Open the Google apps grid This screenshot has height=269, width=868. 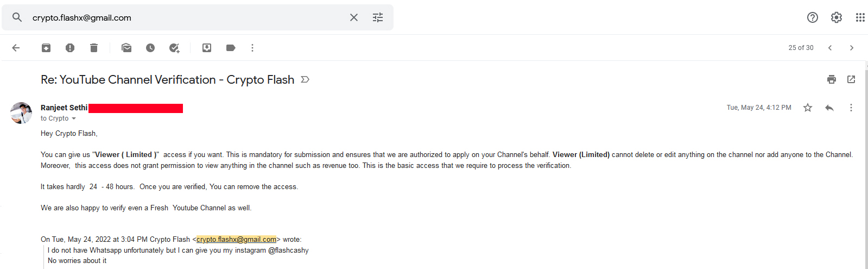[x=860, y=17]
